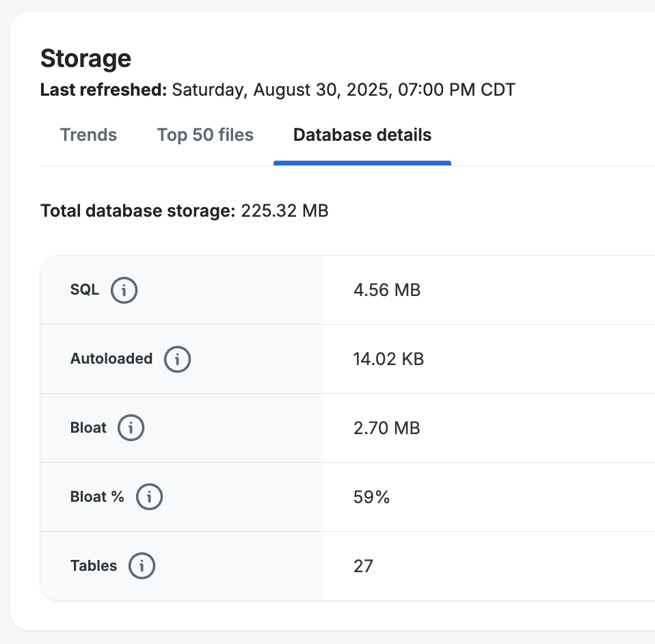Click the SQL row label

pos(85,290)
